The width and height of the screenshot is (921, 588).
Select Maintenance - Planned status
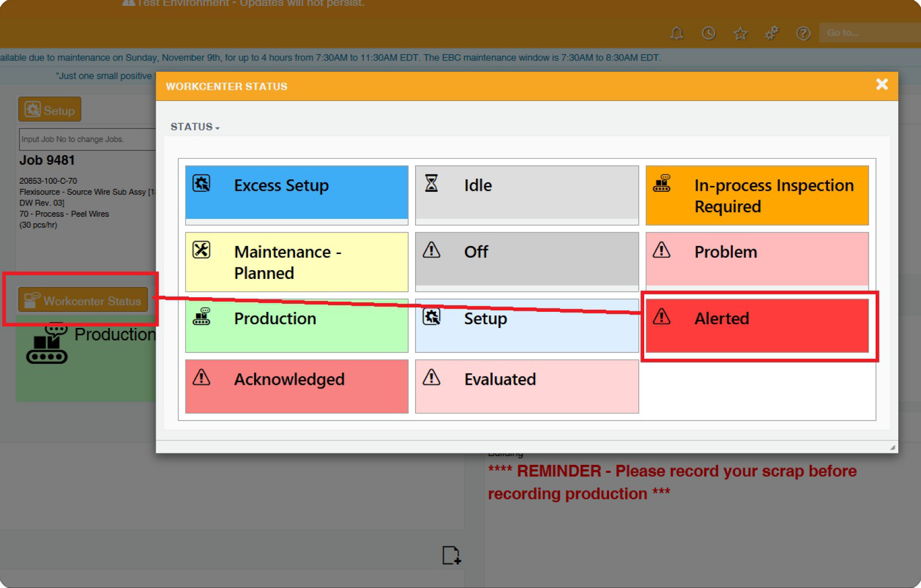click(296, 262)
